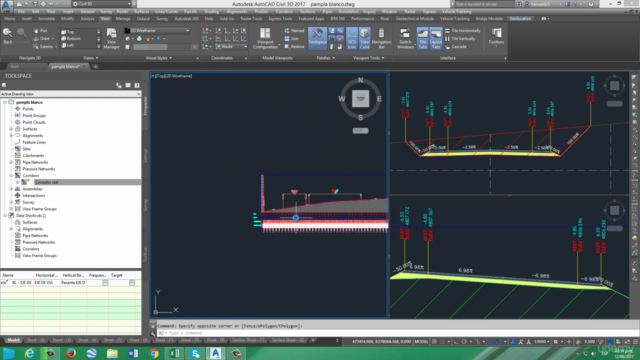Toggle File Tabs display
Image resolution: width=640 pixels, height=360 pixels.
422,39
